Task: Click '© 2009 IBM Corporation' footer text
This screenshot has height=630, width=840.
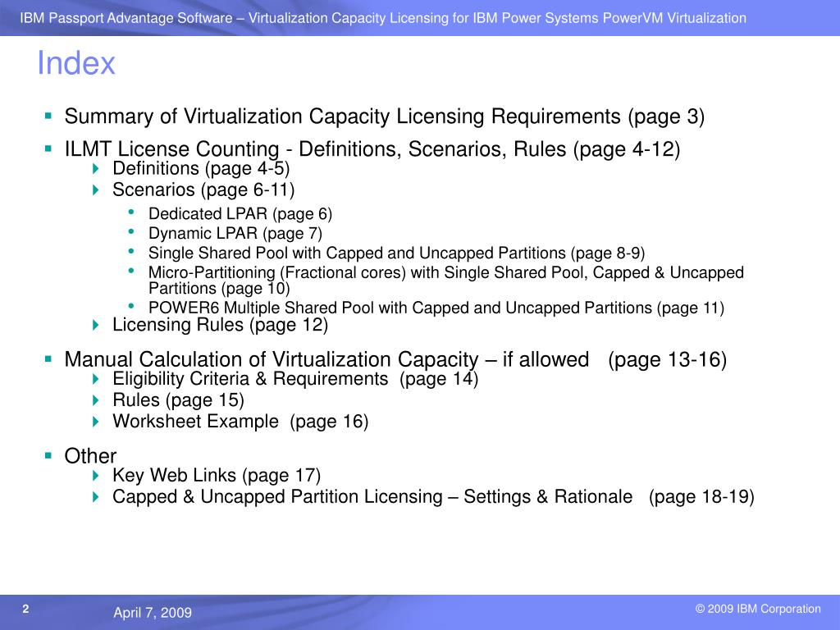Action: click(758, 609)
